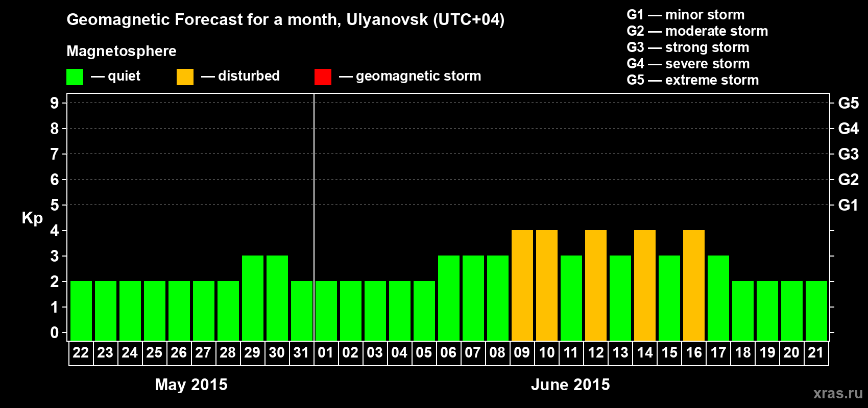Click the green quiet legend swatch
The width and height of the screenshot is (868, 408).
[75, 77]
